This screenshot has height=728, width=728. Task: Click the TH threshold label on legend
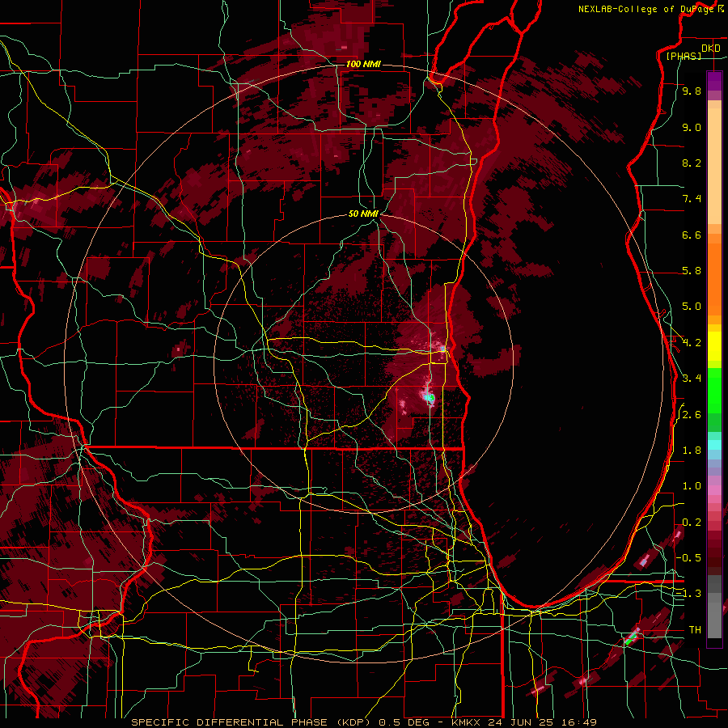tap(695, 630)
